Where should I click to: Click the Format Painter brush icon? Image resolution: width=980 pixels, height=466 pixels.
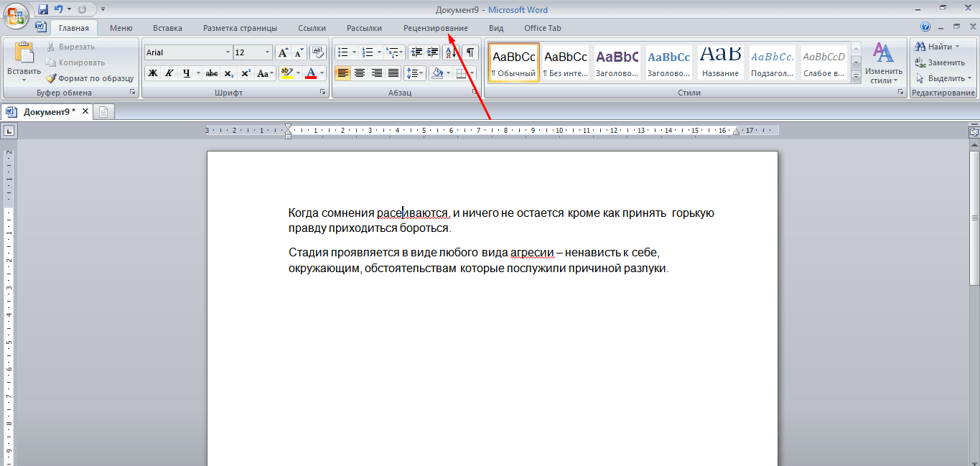coord(51,78)
